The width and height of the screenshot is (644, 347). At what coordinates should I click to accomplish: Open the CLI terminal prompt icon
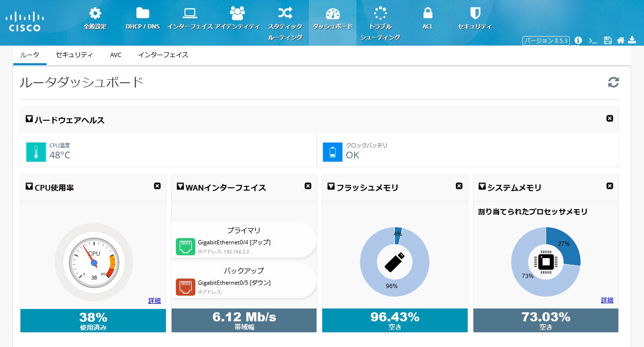[593, 40]
